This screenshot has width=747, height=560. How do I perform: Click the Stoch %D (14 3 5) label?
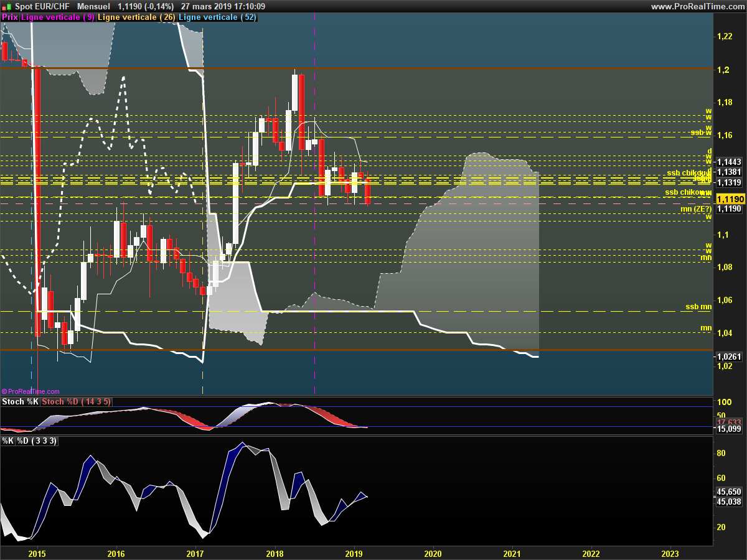77,402
